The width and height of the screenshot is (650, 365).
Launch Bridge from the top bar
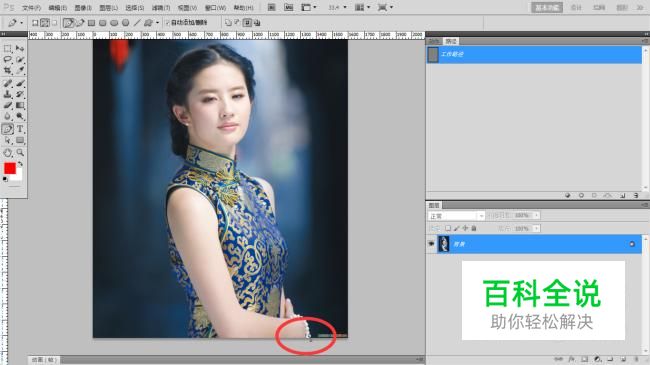tap(272, 7)
